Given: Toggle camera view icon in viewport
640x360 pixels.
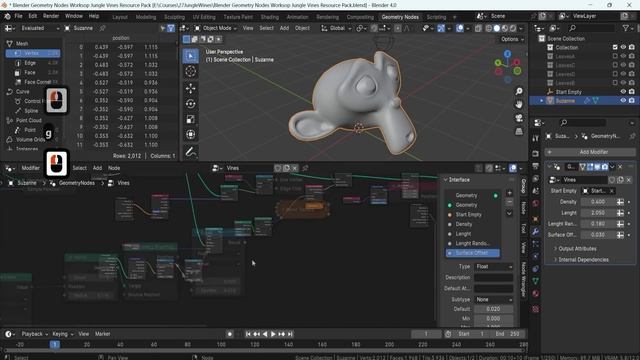Looking at the screenshot, I should pyautogui.click(x=519, y=118).
